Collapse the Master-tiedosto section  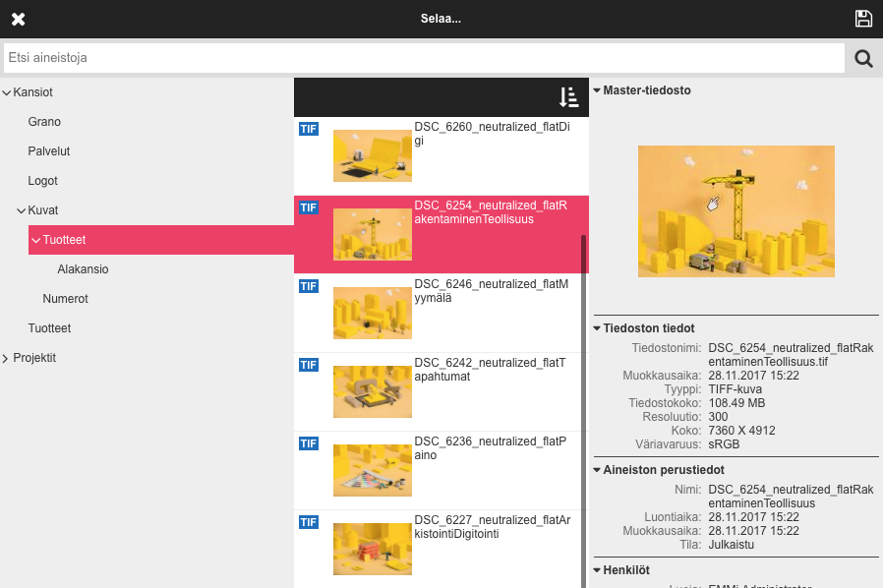point(597,90)
